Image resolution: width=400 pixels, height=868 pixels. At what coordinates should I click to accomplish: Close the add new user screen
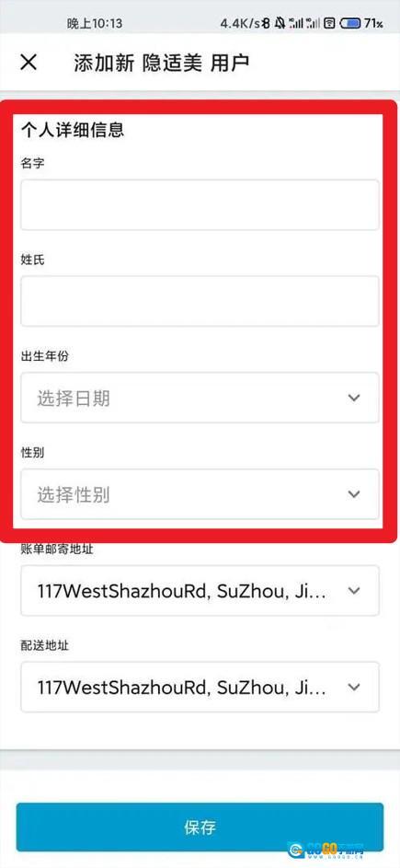(x=29, y=62)
